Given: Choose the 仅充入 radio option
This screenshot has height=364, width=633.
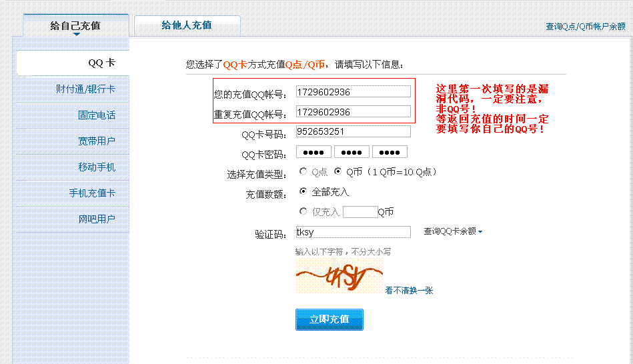Looking at the screenshot, I should click(x=303, y=211).
